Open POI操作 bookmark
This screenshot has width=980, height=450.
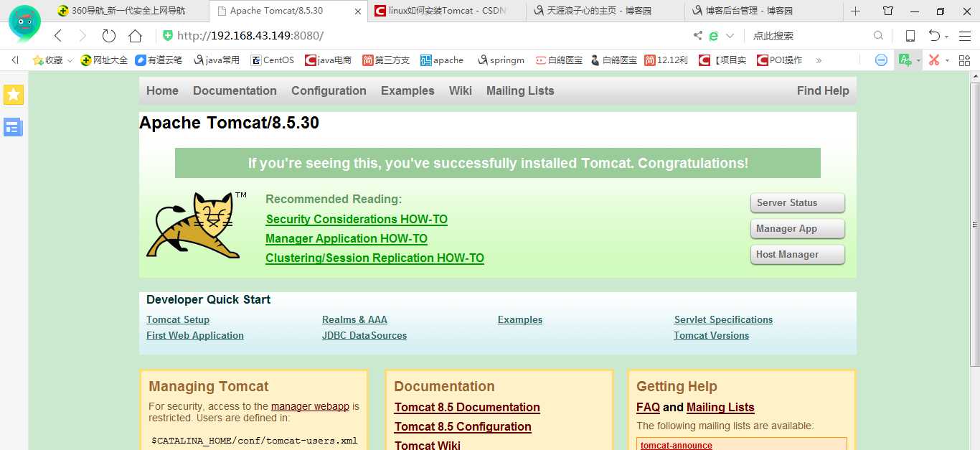click(x=779, y=60)
